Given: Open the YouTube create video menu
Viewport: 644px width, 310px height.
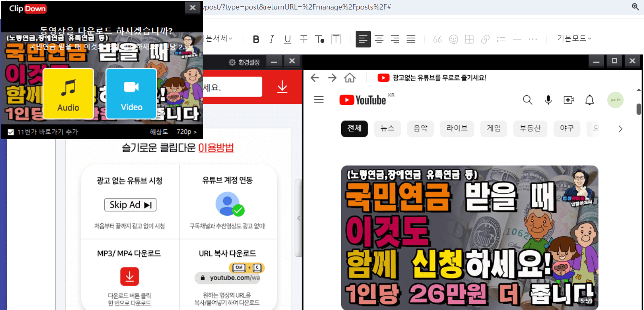Looking at the screenshot, I should (569, 100).
